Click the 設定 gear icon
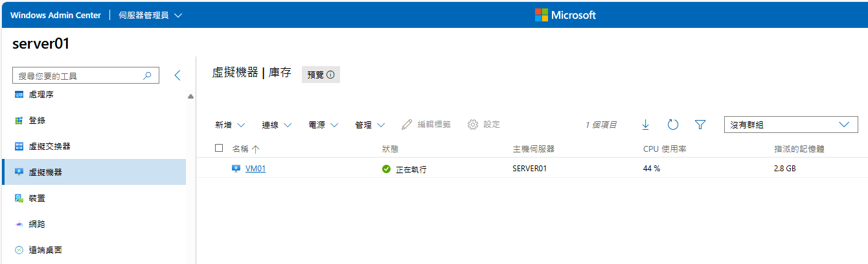The width and height of the screenshot is (868, 264). 473,125
